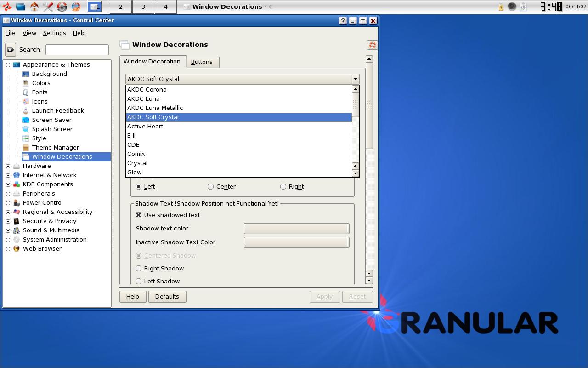The image size is (588, 368).
Task: Switch to the Buttons tab
Action: [202, 62]
